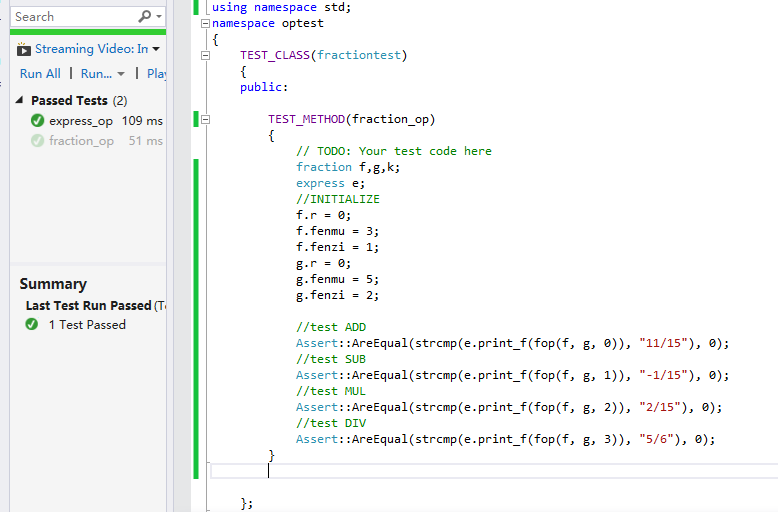The image size is (778, 512).
Task: Click the Summary heading
Action: 53,284
